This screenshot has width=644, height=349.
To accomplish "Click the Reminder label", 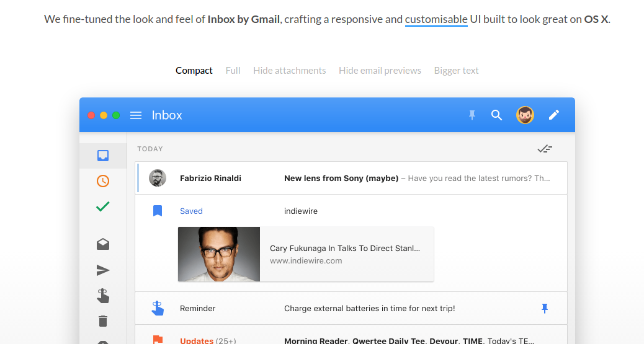I will 197,308.
